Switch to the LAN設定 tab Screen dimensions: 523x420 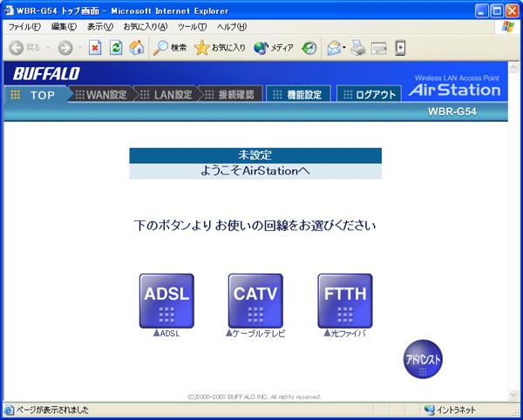(x=166, y=95)
